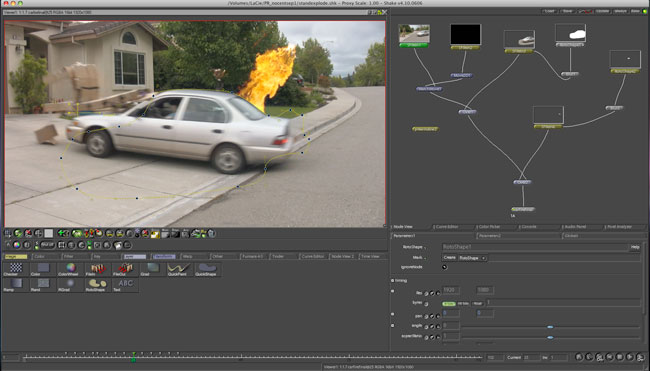This screenshot has width=650, height=371.
Task: Click the Help button in the parameters
Action: coord(635,247)
